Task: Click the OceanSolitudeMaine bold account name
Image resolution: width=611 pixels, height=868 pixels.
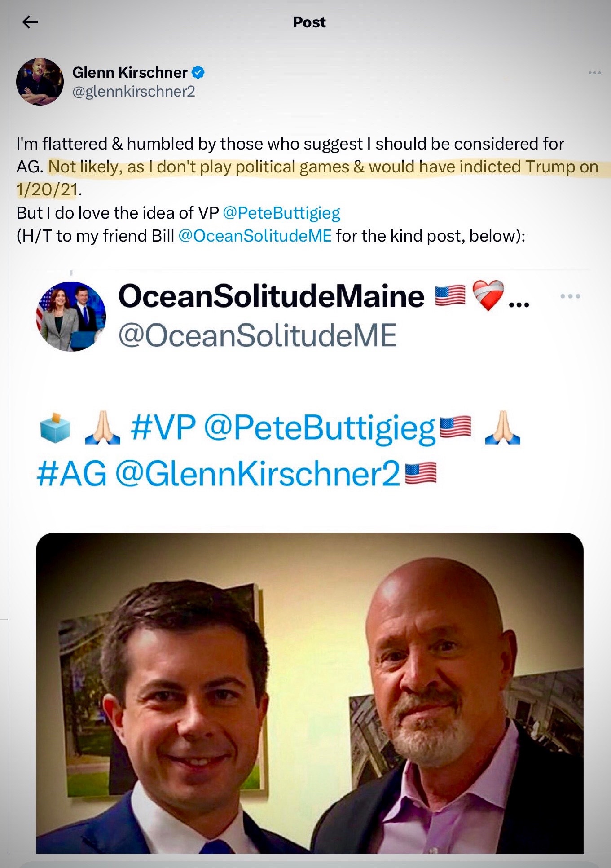Action: (271, 296)
